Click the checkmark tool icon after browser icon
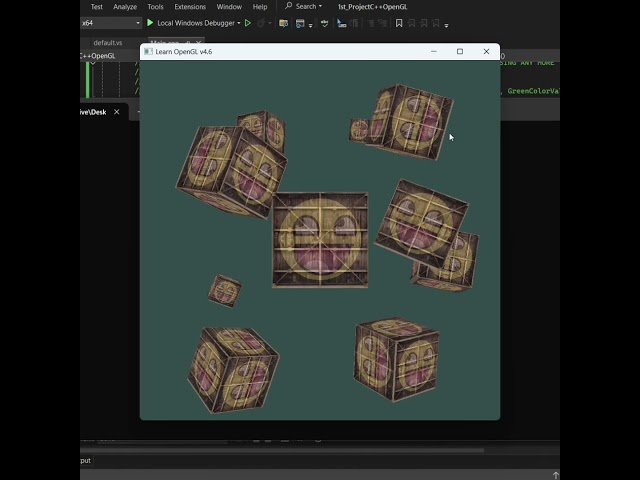Image resolution: width=640 pixels, height=480 pixels. point(324,23)
